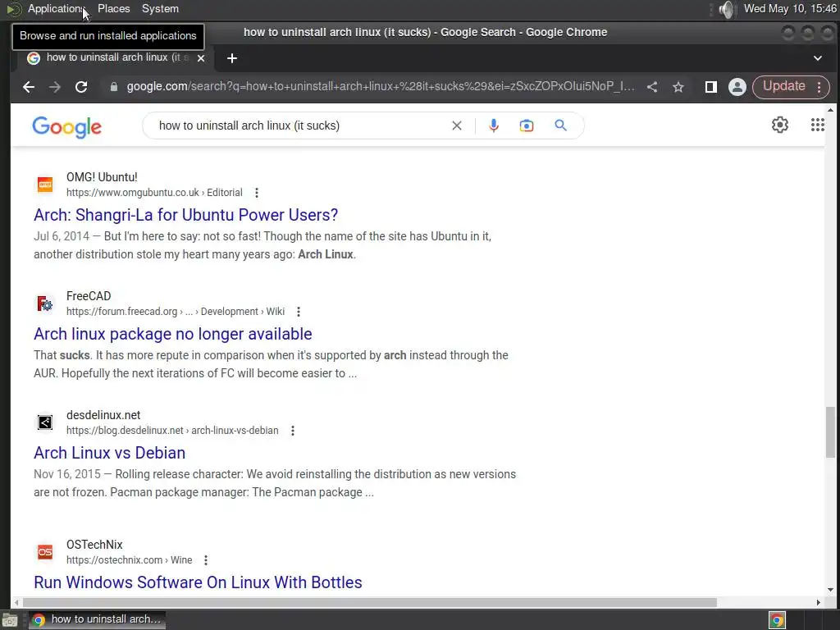The height and width of the screenshot is (630, 840).
Task: Click the horizontal scrollbar thumb
Action: (x=370, y=603)
